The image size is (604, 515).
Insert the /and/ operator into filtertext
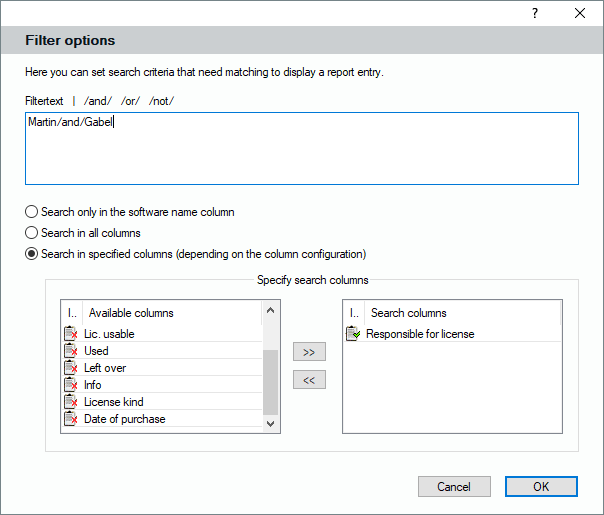tap(97, 101)
